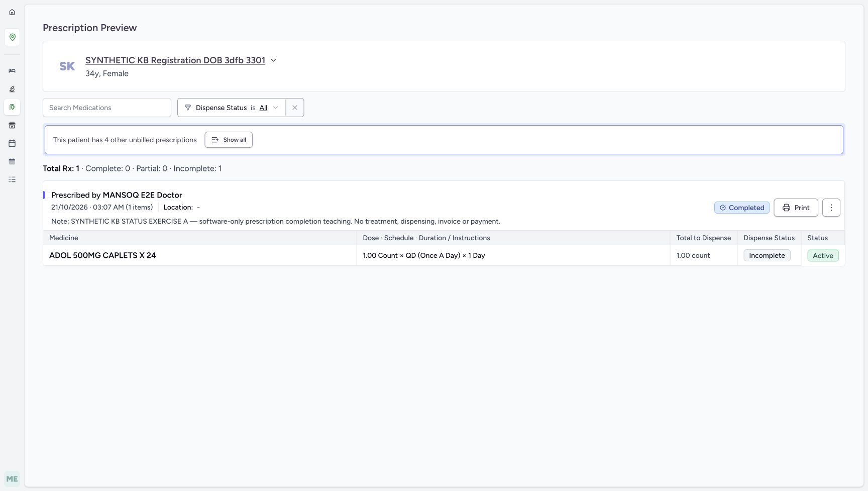Image resolution: width=868 pixels, height=491 pixels.
Task: Clear the Dispense Status filter with X
Action: point(295,108)
